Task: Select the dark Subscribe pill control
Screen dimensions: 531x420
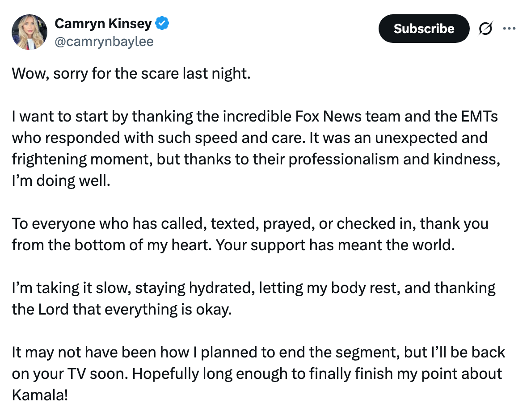Action: (x=424, y=28)
